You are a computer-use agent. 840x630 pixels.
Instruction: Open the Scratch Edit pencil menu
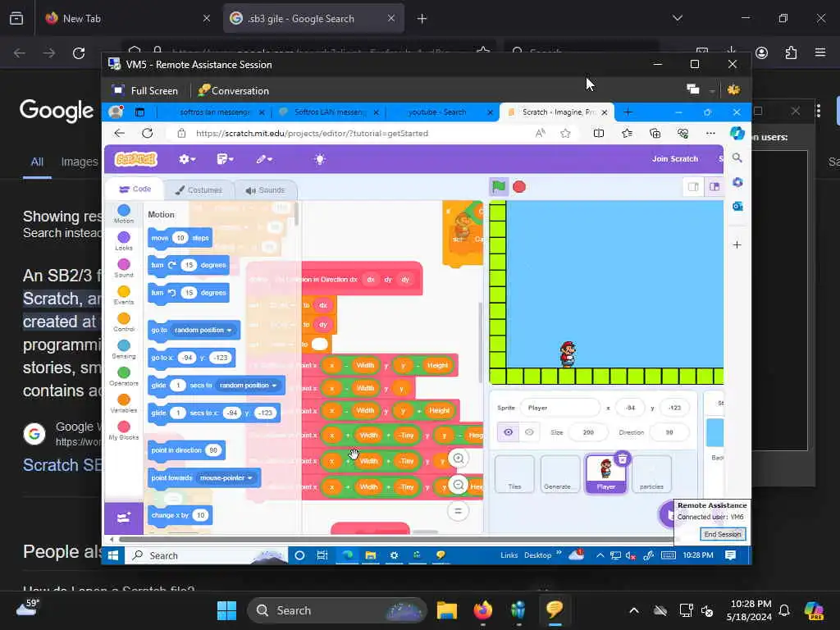coord(264,159)
